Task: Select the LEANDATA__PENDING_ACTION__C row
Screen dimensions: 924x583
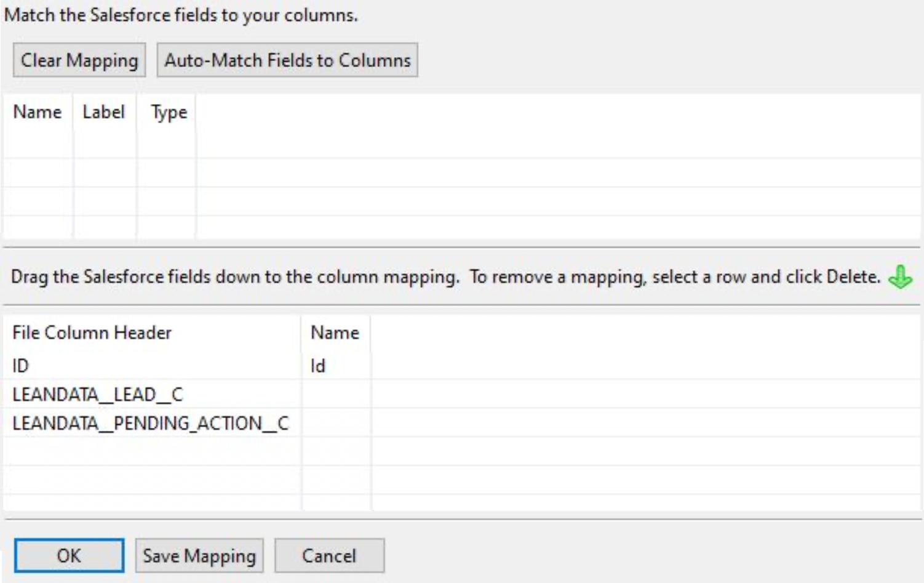Action: click(461, 423)
